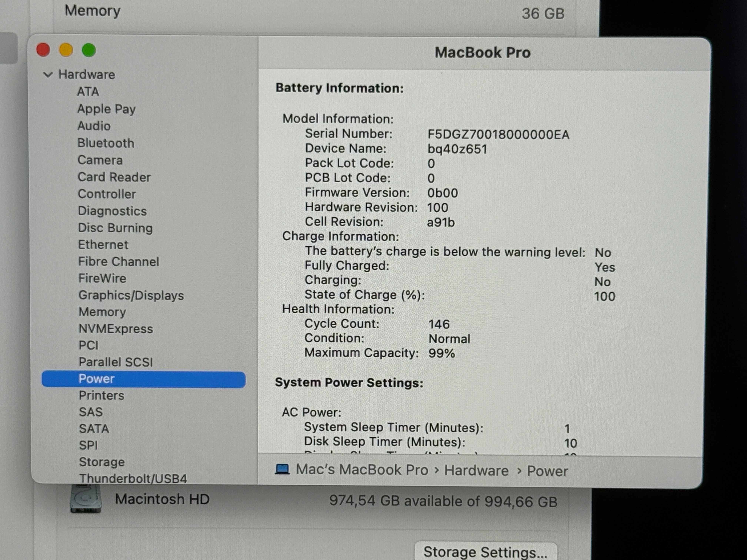Open the Diagnostics entry

point(112,211)
